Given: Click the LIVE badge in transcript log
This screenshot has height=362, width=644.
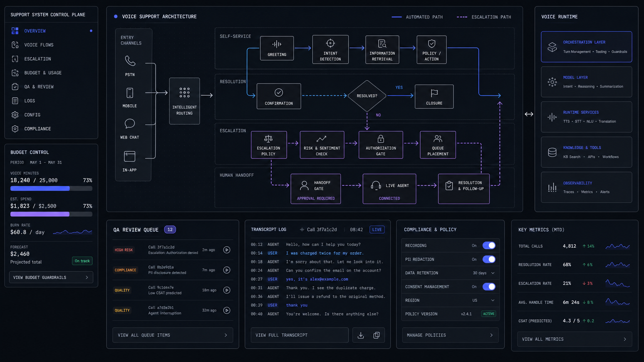Looking at the screenshot, I should coord(377,230).
